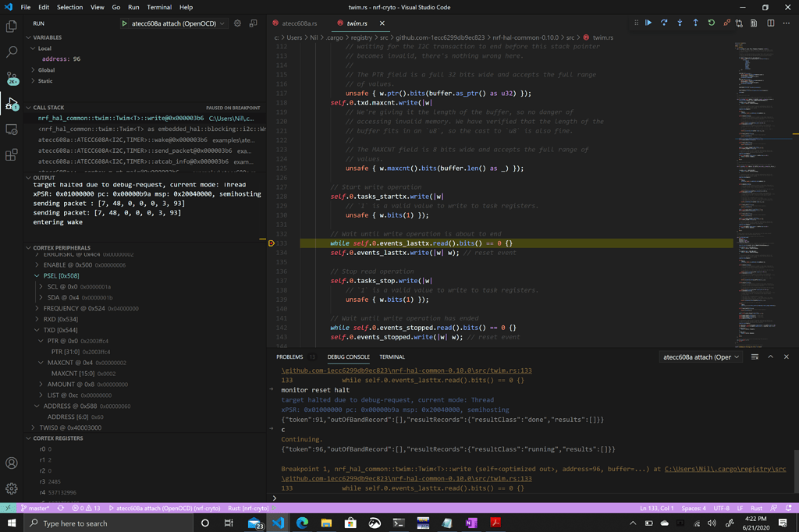Open the Extensions view

click(11, 153)
